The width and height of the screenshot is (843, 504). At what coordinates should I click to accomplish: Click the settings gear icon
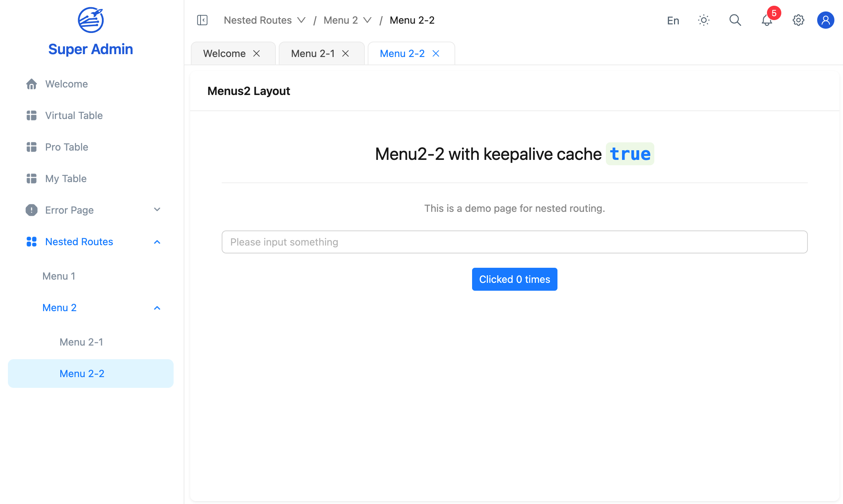[x=798, y=20]
